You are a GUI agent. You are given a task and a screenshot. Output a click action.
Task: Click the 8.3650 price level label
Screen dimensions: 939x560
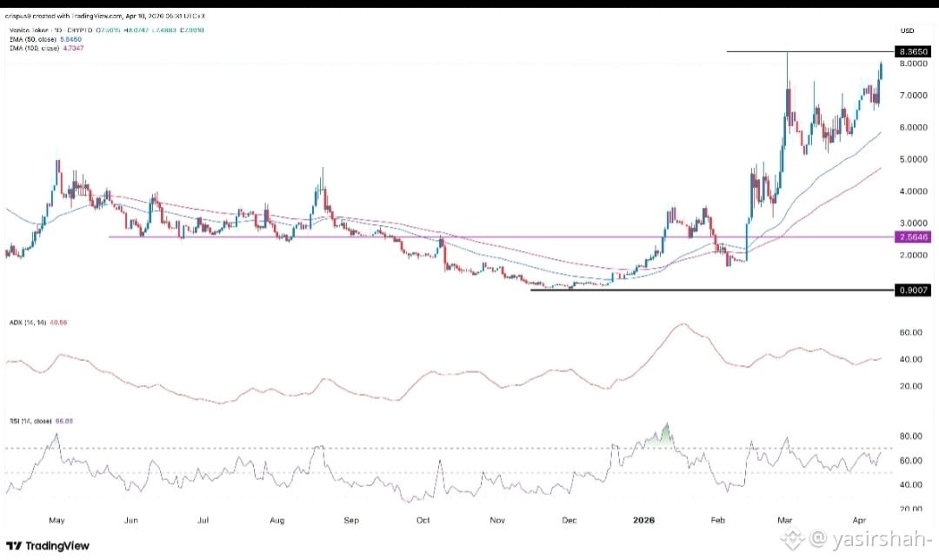(x=913, y=51)
